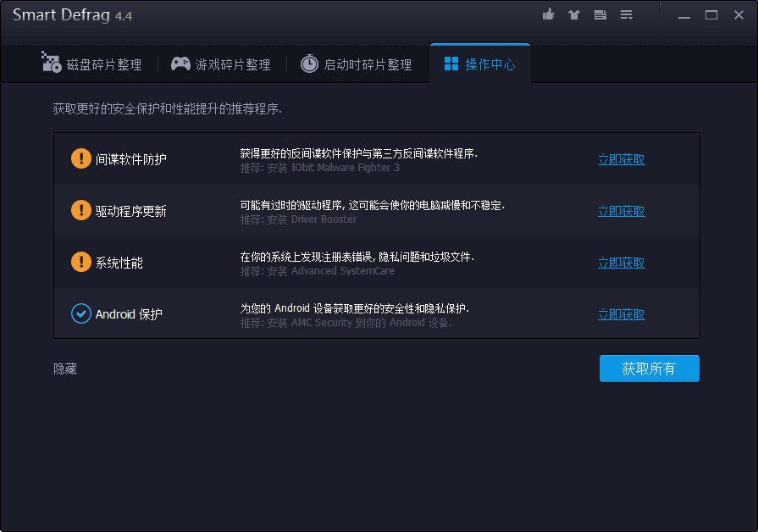
Task: Click the warning icon beside 驱动程序更新
Action: pos(81,210)
